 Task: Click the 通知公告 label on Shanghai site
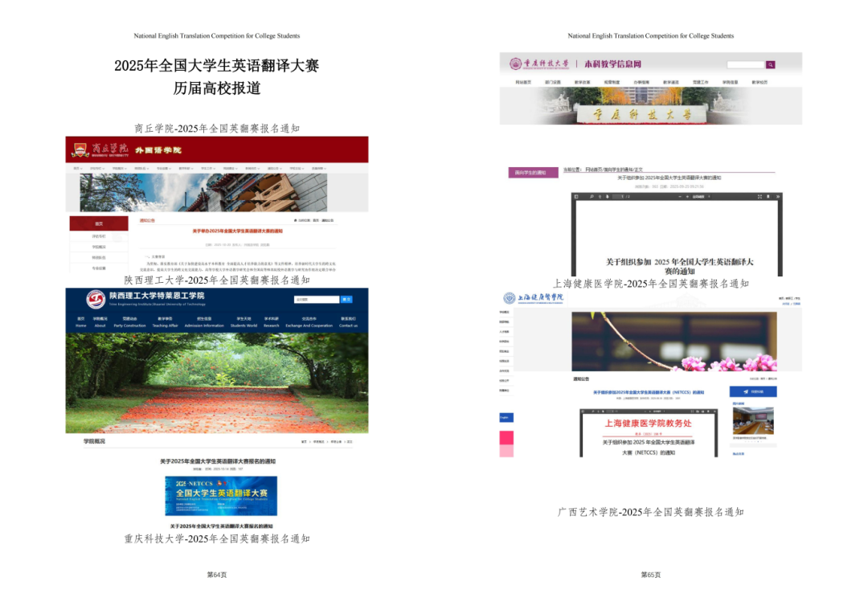click(x=581, y=379)
